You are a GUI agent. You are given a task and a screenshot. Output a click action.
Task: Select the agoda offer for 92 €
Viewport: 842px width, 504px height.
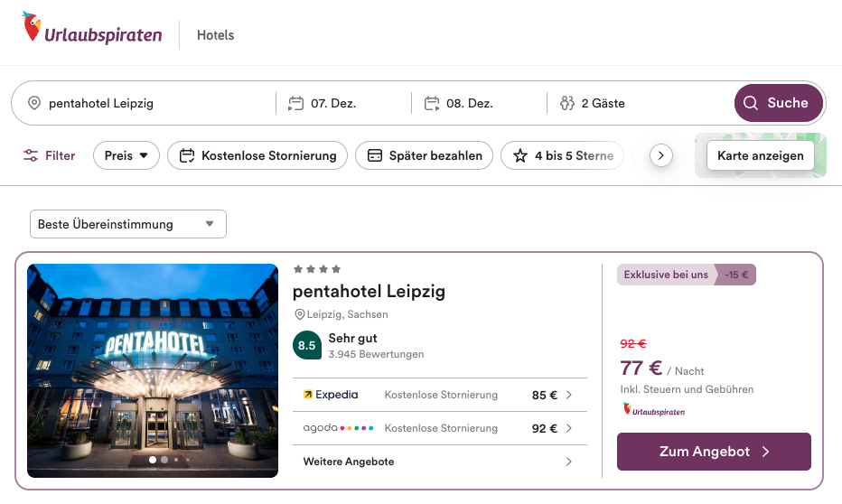pos(439,428)
